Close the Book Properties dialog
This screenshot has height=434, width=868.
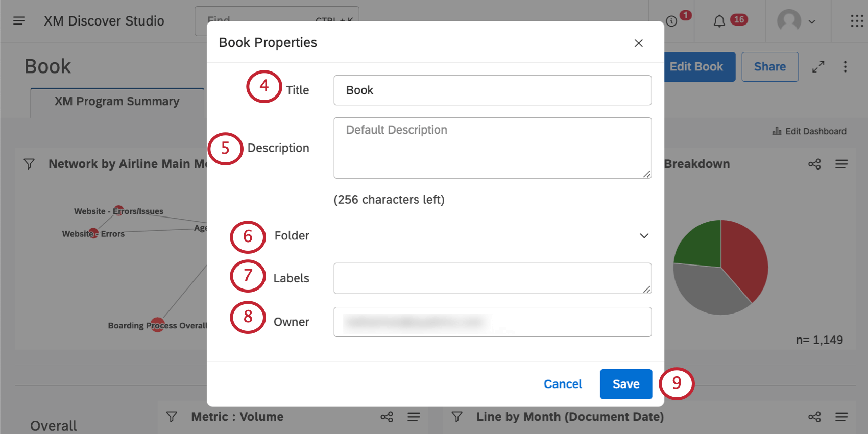click(x=638, y=43)
